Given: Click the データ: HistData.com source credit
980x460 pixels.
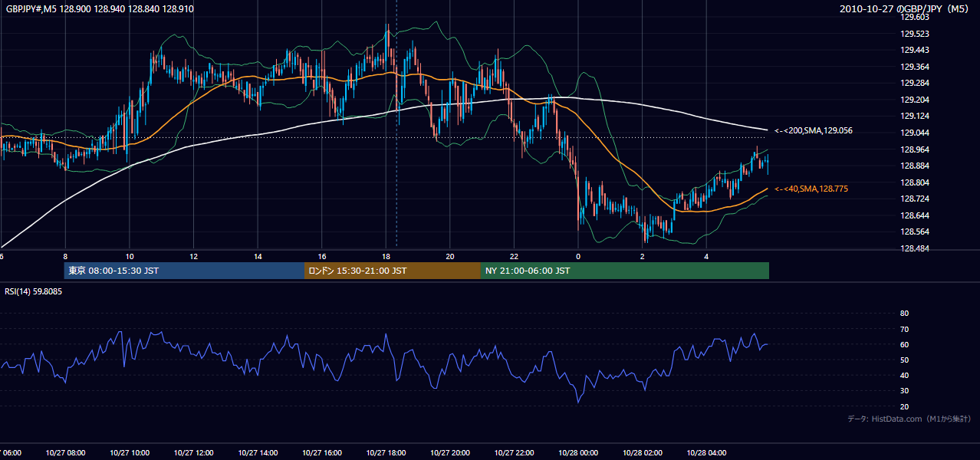Looking at the screenshot, I should pyautogui.click(x=909, y=419).
